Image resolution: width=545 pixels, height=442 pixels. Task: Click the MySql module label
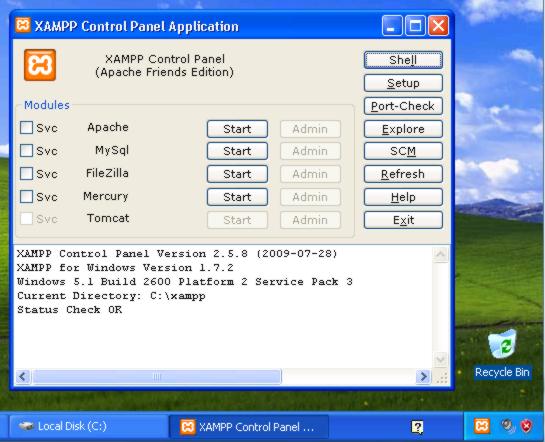click(112, 150)
